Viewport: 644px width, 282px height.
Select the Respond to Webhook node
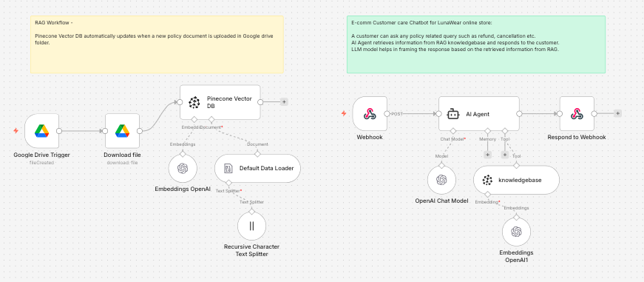[x=577, y=114]
